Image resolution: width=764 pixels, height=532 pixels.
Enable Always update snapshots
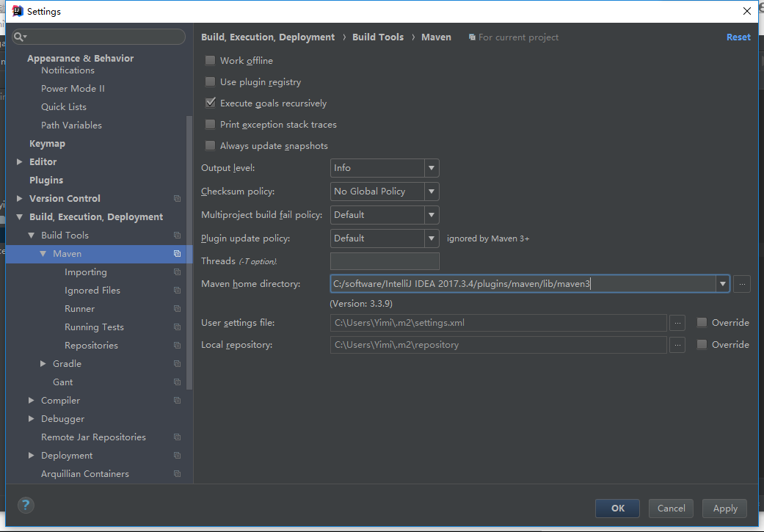click(x=210, y=146)
